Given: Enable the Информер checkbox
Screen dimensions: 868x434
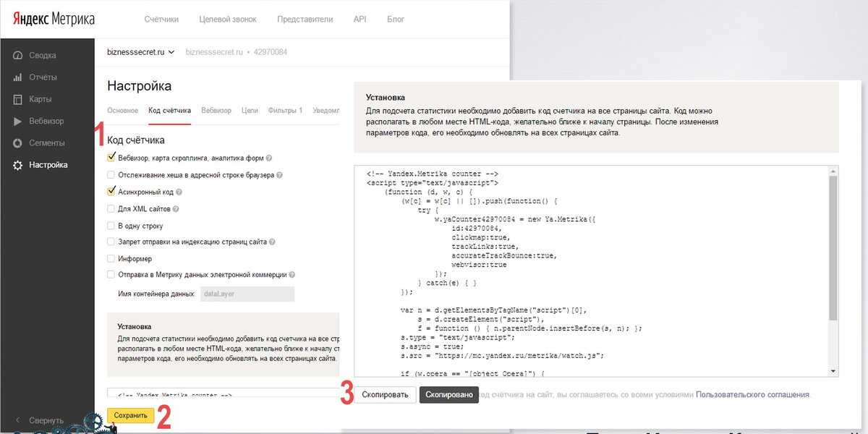Looking at the screenshot, I should [111, 258].
